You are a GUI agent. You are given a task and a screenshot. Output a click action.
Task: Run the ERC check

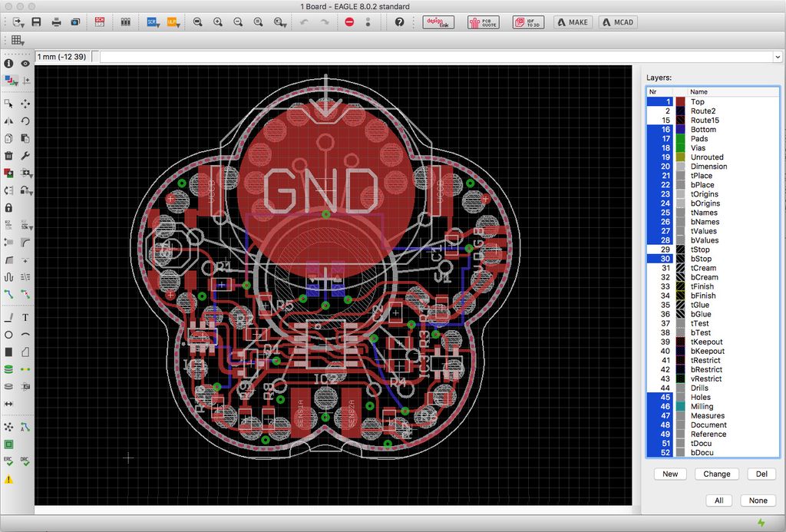[8, 461]
